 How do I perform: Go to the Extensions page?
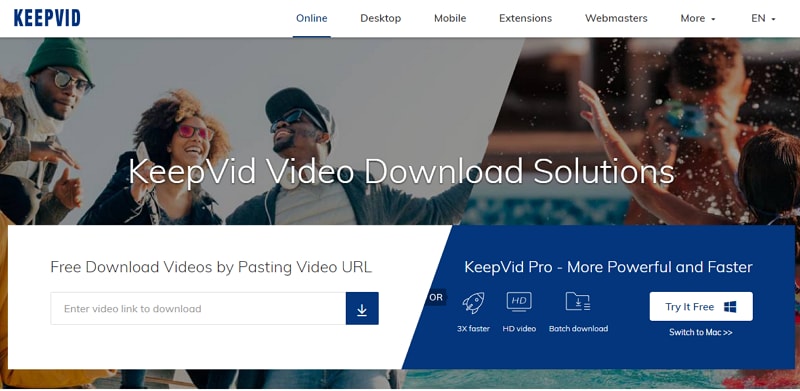(x=526, y=18)
